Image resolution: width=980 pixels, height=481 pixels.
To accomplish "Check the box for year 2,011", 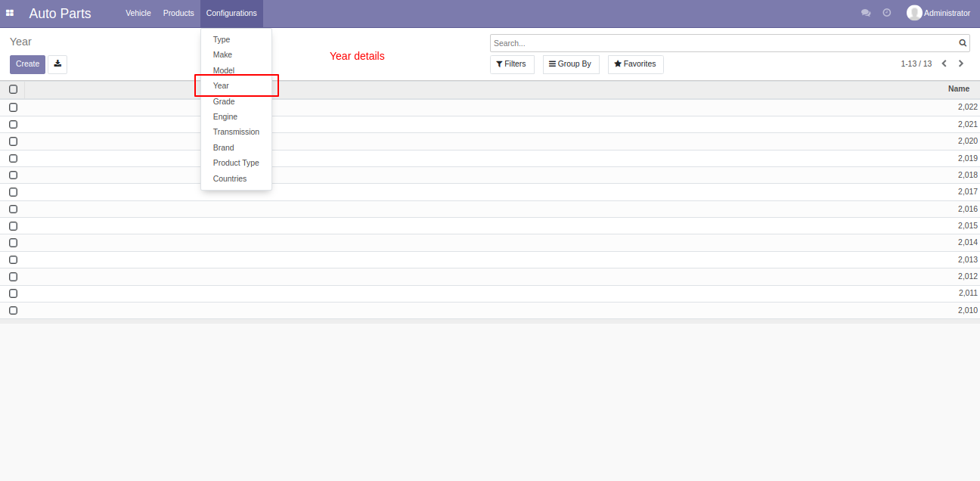I will tap(13, 293).
